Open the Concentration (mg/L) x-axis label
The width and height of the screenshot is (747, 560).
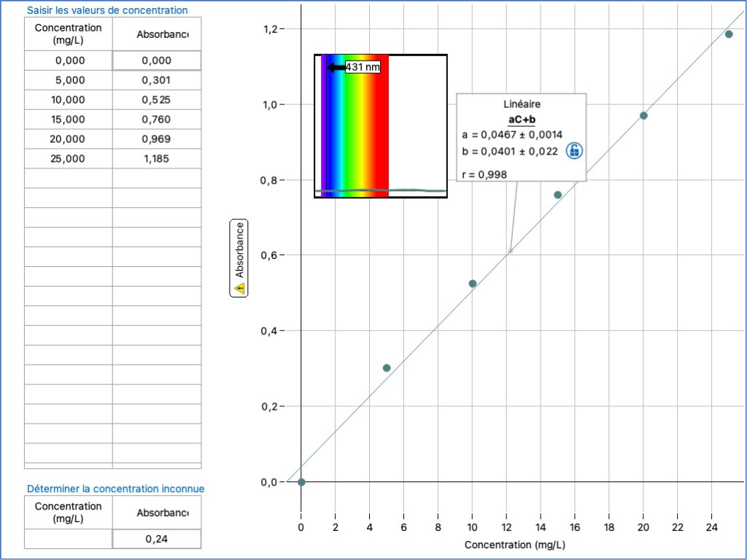coord(514,545)
